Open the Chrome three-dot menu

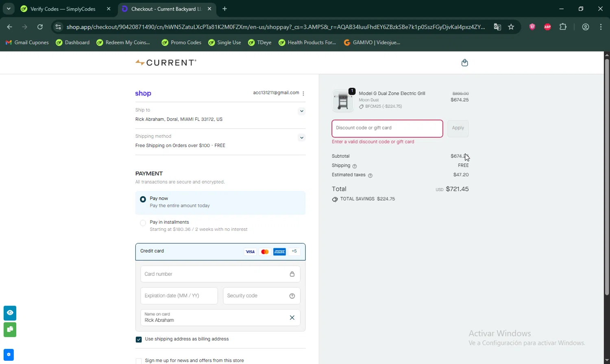pyautogui.click(x=601, y=27)
